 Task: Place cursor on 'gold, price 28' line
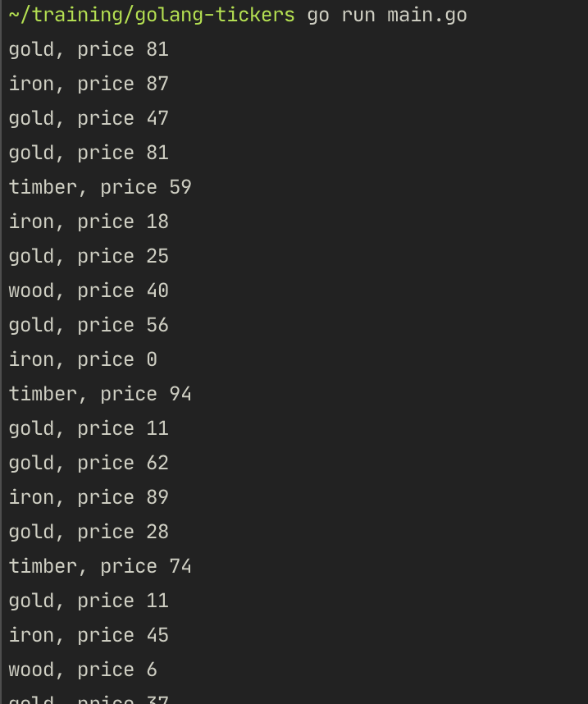click(x=89, y=533)
